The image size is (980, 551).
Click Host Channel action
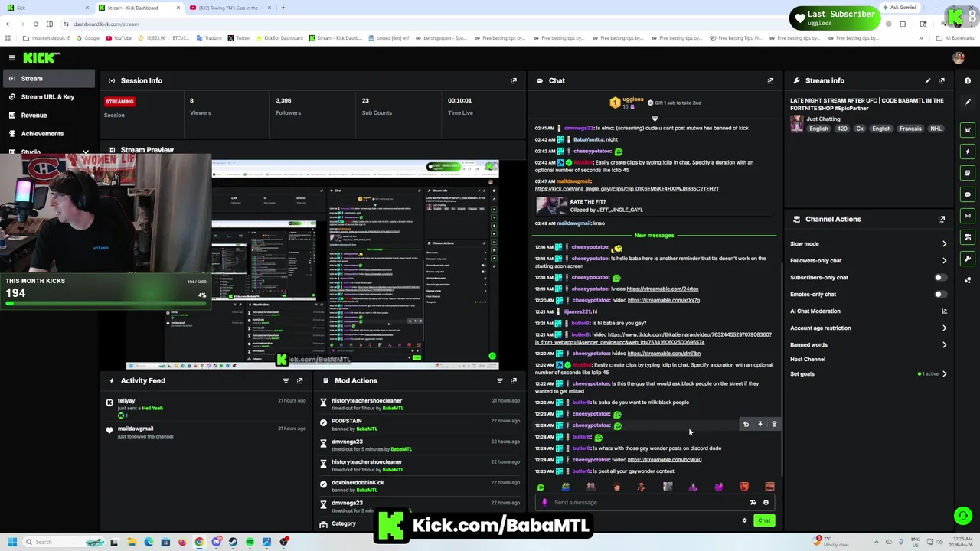pyautogui.click(x=808, y=360)
